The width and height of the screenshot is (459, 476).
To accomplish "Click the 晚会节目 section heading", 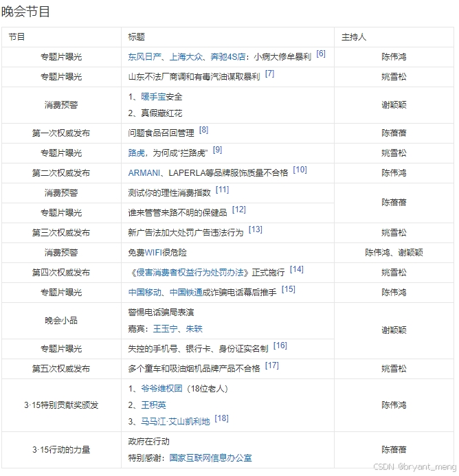I will tap(25, 12).
